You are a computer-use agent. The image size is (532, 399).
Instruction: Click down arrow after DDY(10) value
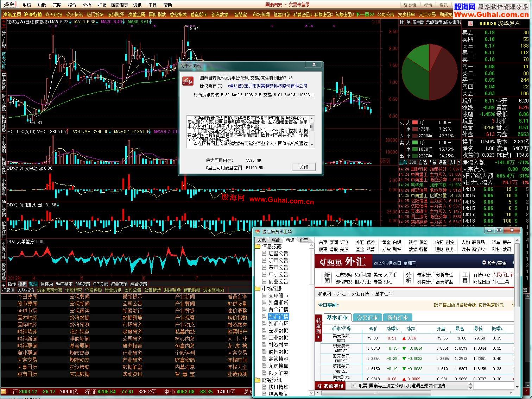[58, 205]
